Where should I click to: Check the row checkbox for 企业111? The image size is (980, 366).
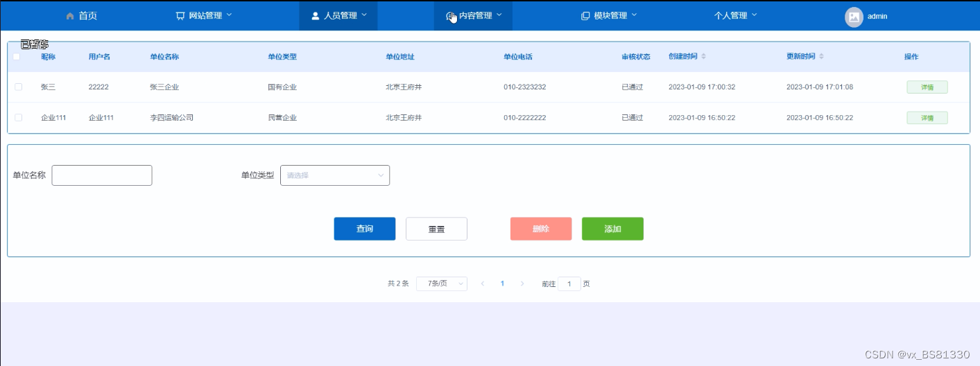[18, 117]
